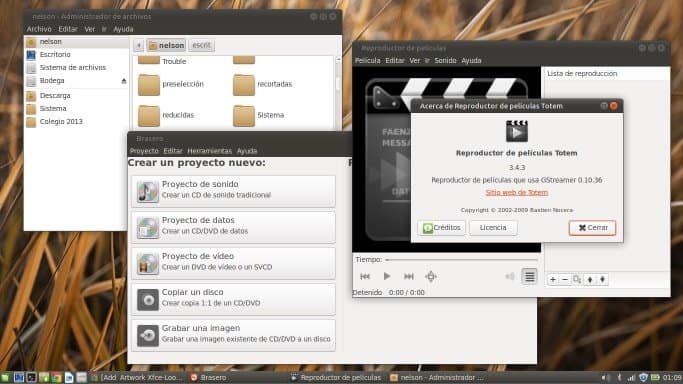Toggle fullscreen mode in the movie player

pos(431,276)
